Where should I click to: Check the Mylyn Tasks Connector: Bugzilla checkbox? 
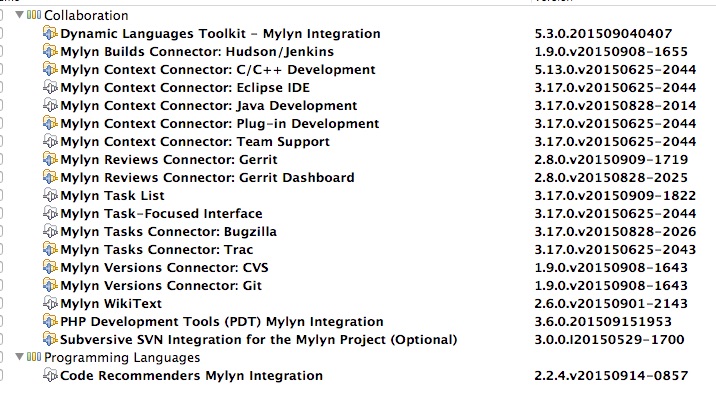(1, 231)
